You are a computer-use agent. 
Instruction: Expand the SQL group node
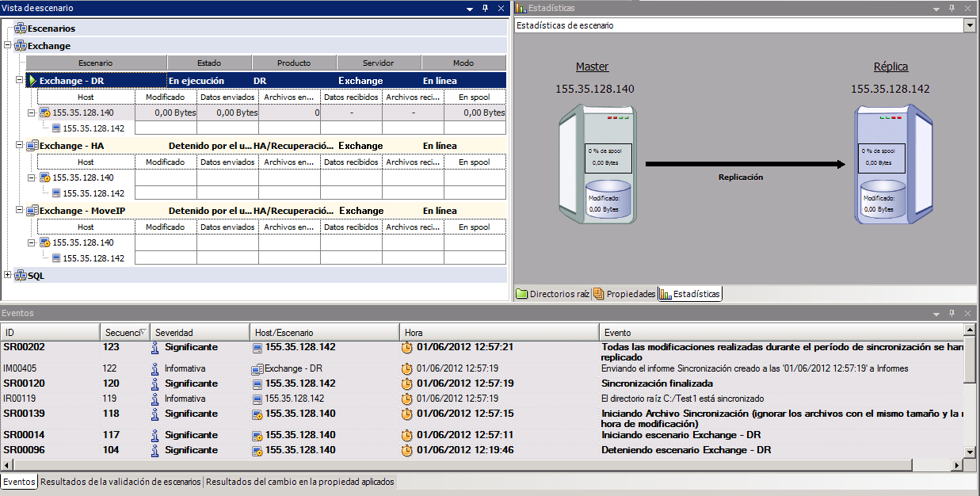pos(8,276)
